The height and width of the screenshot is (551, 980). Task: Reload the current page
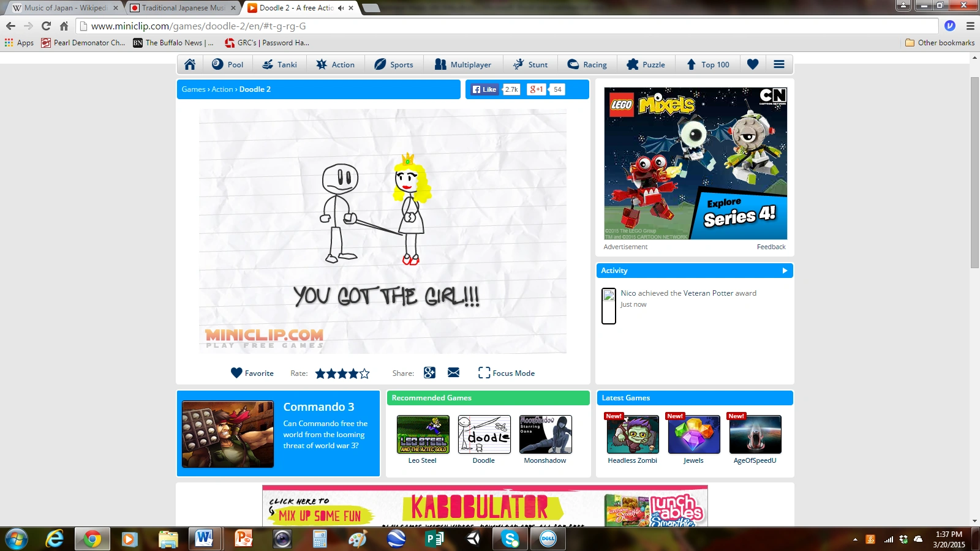tap(46, 26)
